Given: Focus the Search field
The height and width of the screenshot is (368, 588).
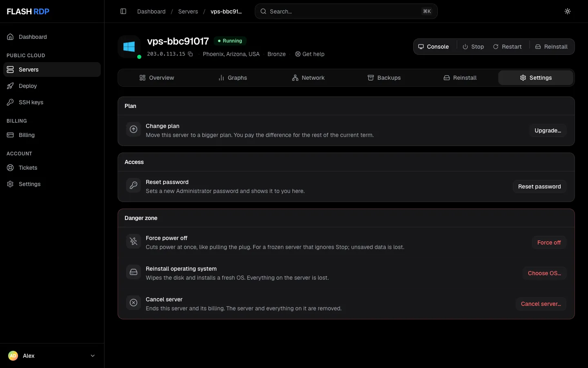Looking at the screenshot, I should coord(346,11).
